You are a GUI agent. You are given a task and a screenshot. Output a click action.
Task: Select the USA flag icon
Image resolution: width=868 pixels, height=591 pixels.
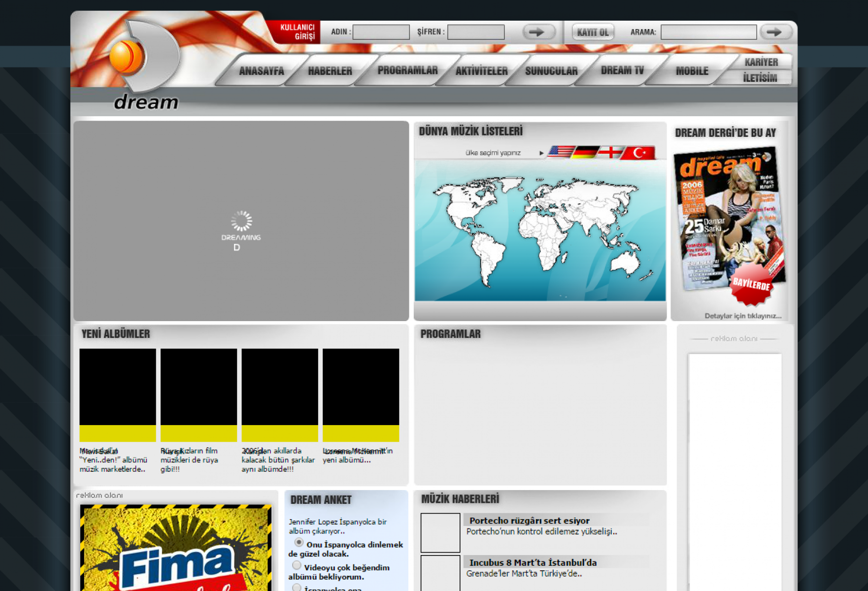click(561, 152)
